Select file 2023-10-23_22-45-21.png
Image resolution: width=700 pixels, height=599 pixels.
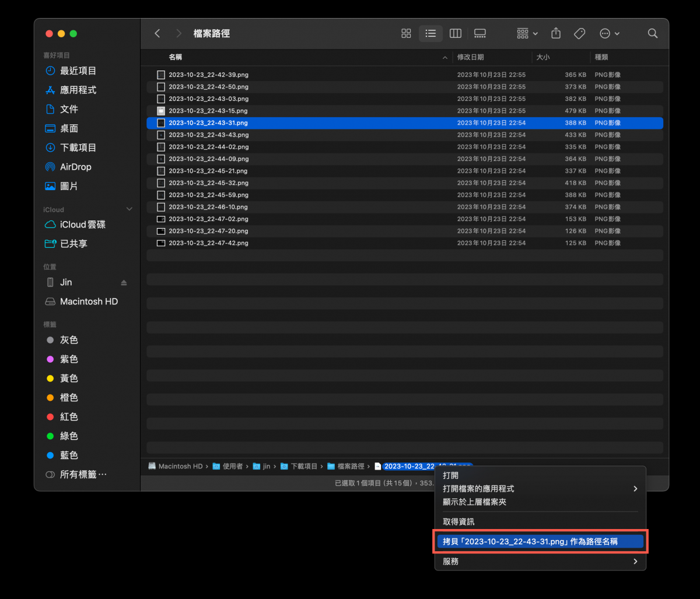pos(405,171)
